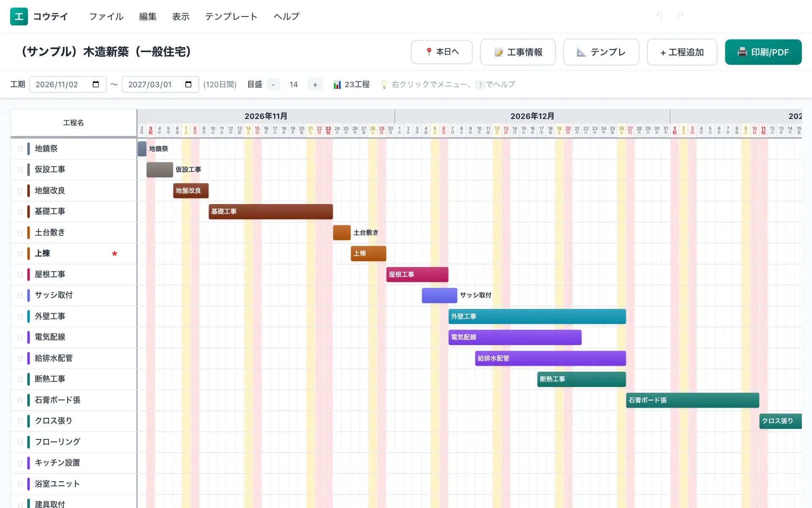The width and height of the screenshot is (812, 508).
Task: Click drag handle of 基礎工事 row
Action: coord(20,211)
